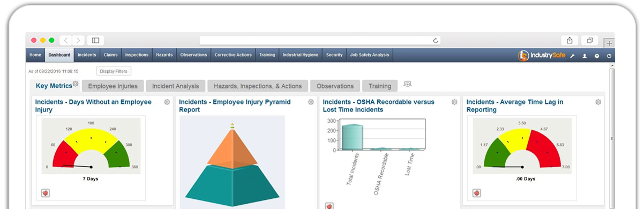Viewport: 644px width, 209px height.
Task: Open the user profile icon in navigation bar
Action: [585, 55]
